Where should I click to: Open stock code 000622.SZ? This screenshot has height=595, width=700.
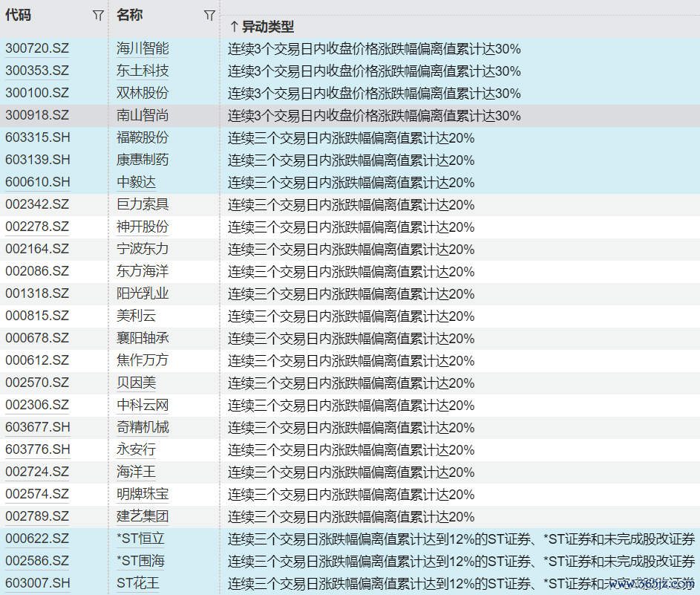37,539
